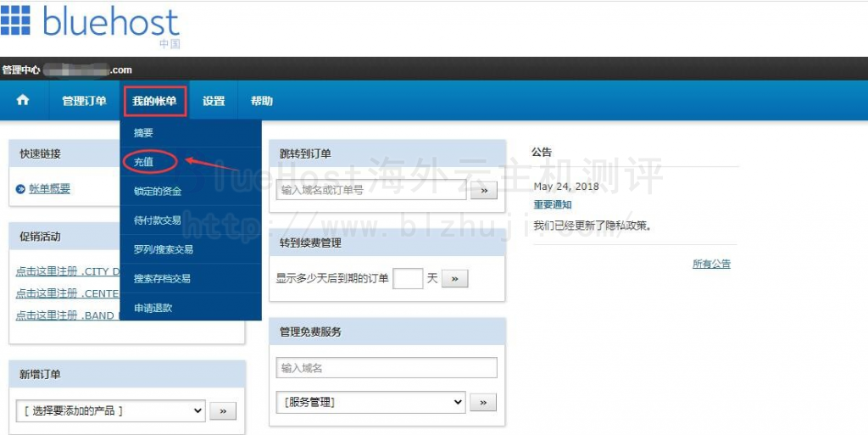Select 摘要 from the billing dropdown
The height and width of the screenshot is (435, 868).
pos(191,133)
